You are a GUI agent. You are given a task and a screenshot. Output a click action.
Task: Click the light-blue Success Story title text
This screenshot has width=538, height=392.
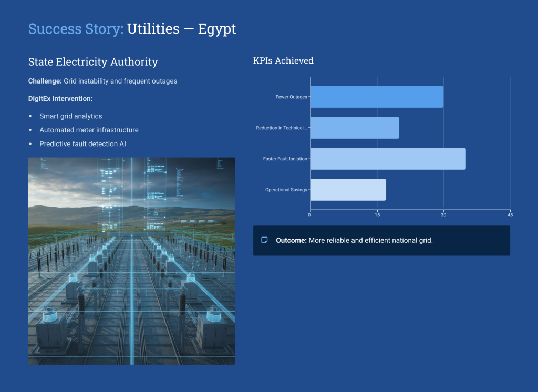76,29
